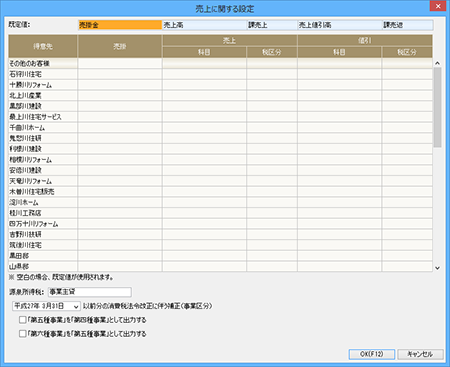The image size is (450, 367).
Task: Click the 売掛 cell for その他のお客様
Action: click(x=120, y=63)
